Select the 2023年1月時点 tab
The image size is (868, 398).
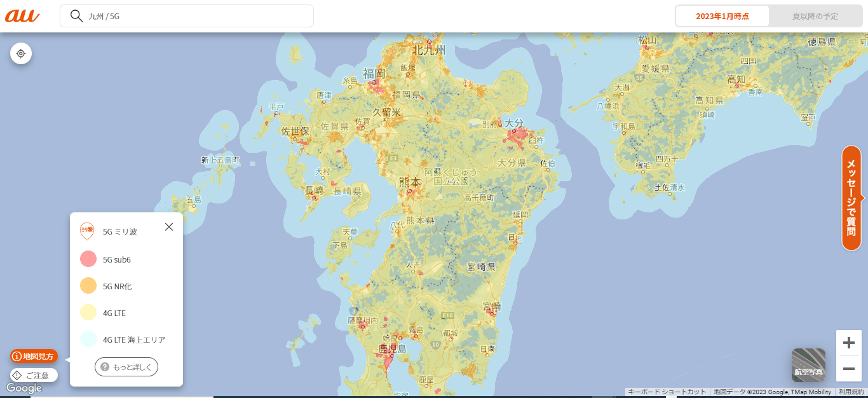[x=722, y=16]
